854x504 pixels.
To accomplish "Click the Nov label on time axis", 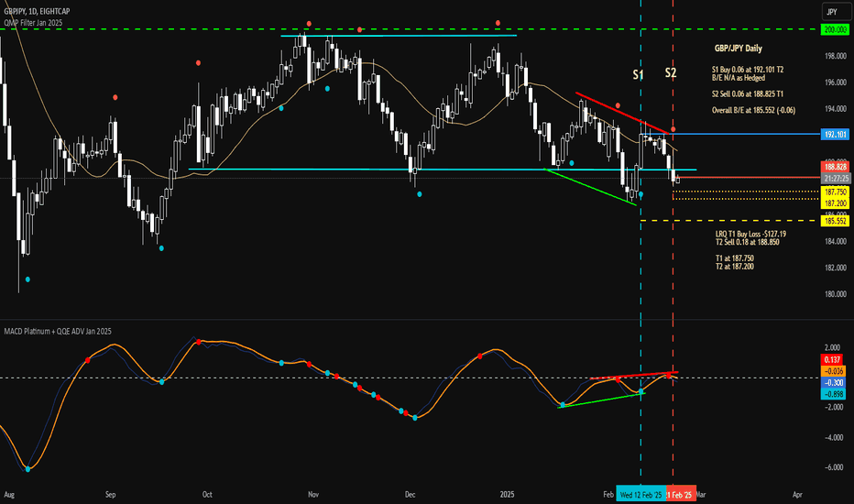I will point(313,495).
